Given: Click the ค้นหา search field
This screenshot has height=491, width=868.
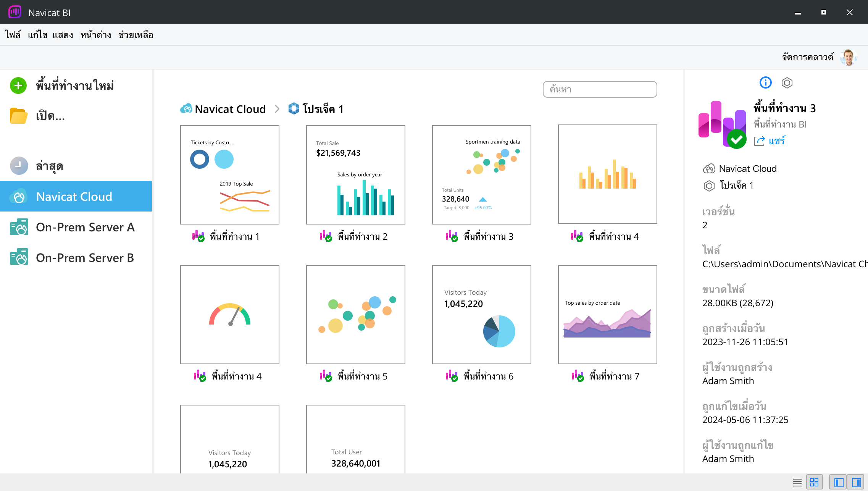Looking at the screenshot, I should (600, 89).
